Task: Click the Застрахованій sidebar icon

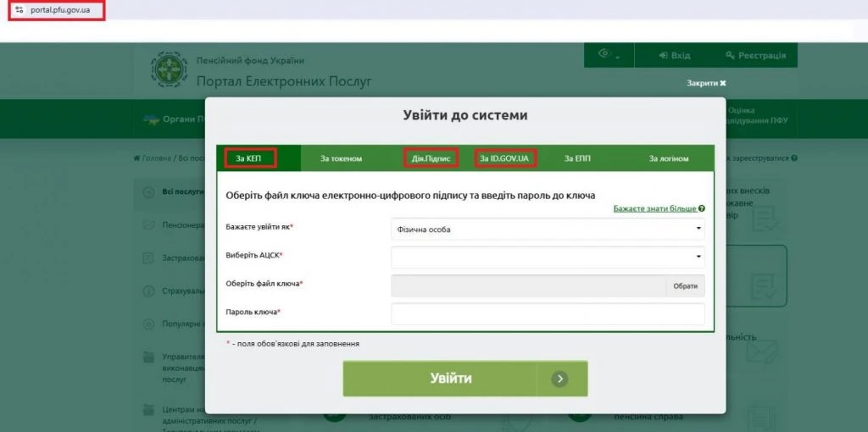Action: point(148,258)
